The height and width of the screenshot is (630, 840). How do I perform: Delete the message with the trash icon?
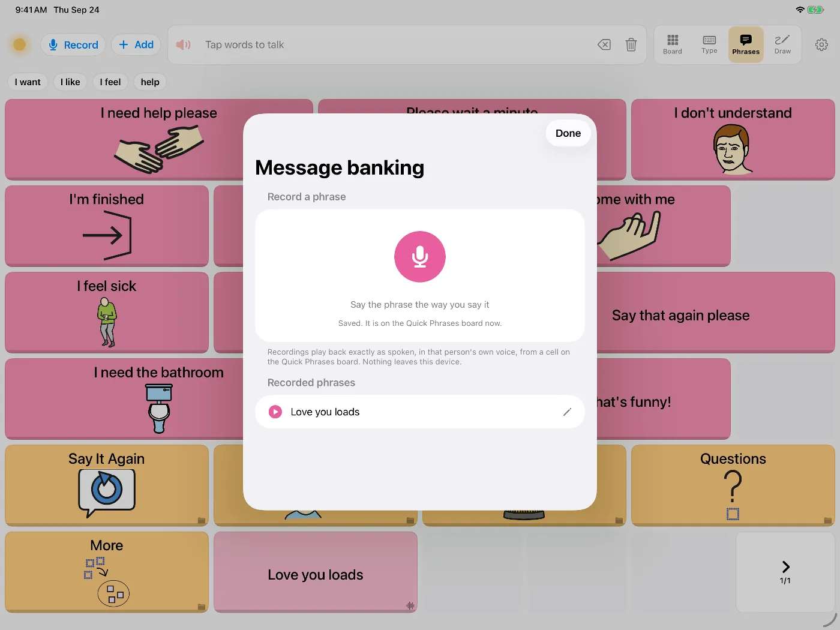631,44
